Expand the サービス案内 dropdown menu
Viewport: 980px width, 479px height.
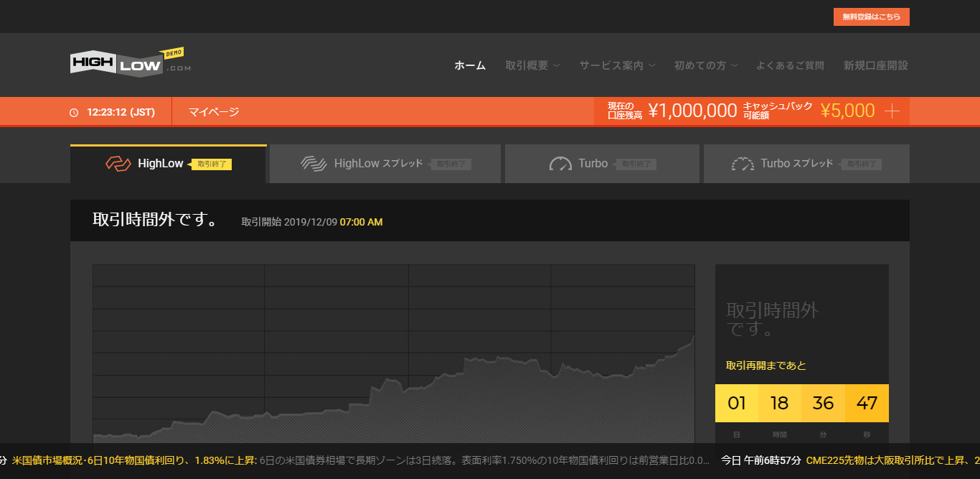pos(617,65)
